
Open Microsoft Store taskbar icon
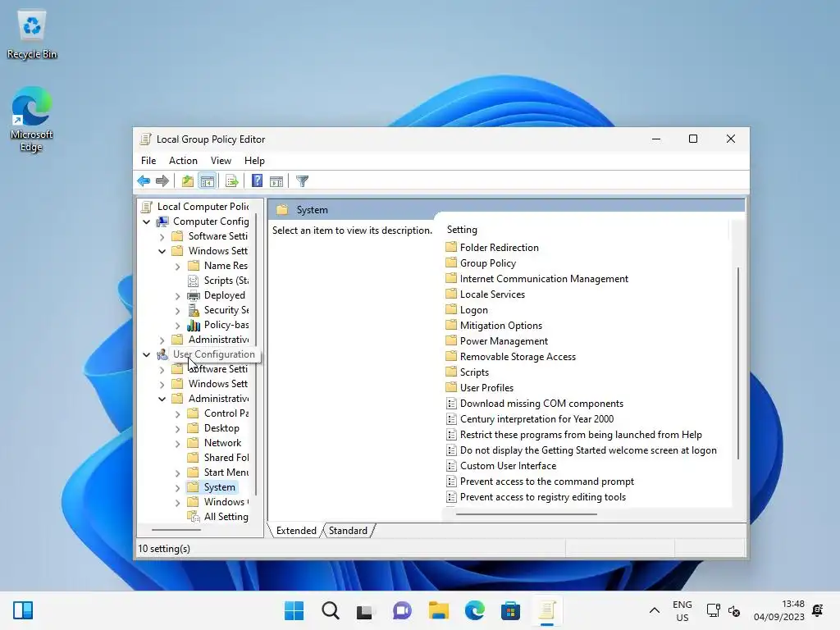coord(510,610)
